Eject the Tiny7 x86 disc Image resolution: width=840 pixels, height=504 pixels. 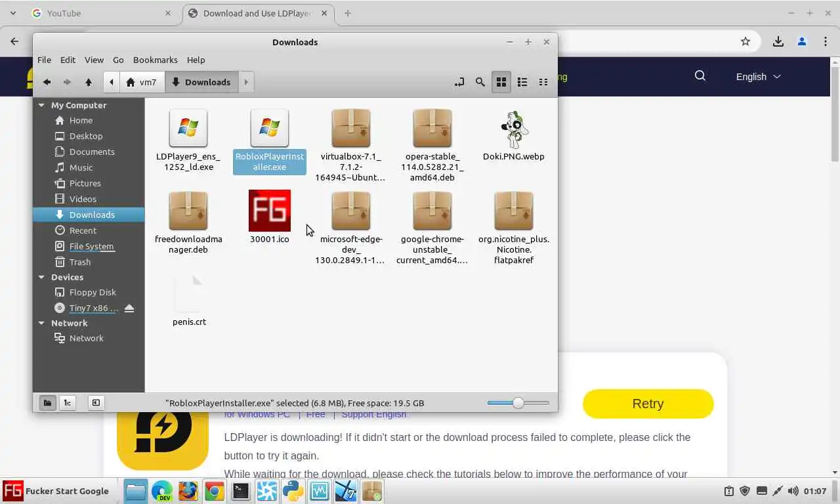pyautogui.click(x=129, y=308)
